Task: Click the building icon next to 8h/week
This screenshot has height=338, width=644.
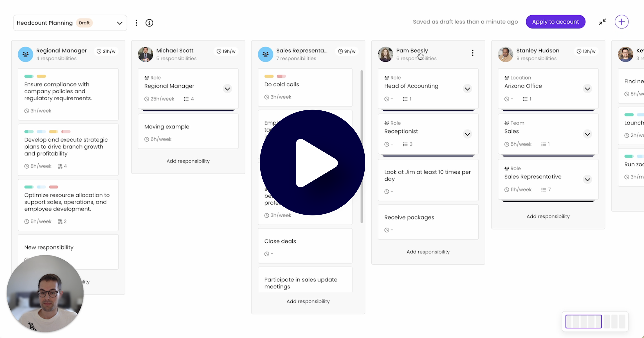Action: pyautogui.click(x=60, y=166)
